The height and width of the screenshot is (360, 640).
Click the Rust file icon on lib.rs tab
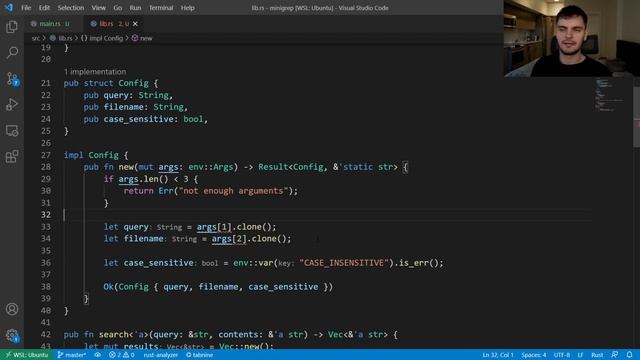coord(93,24)
